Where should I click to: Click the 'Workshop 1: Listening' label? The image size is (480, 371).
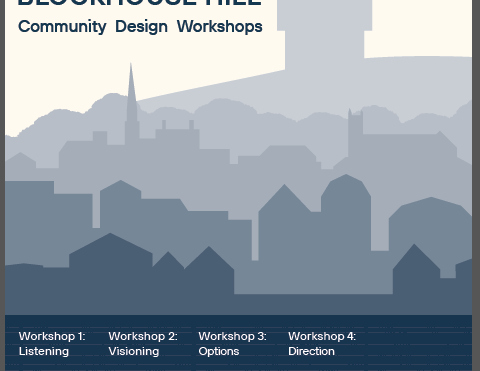point(52,344)
